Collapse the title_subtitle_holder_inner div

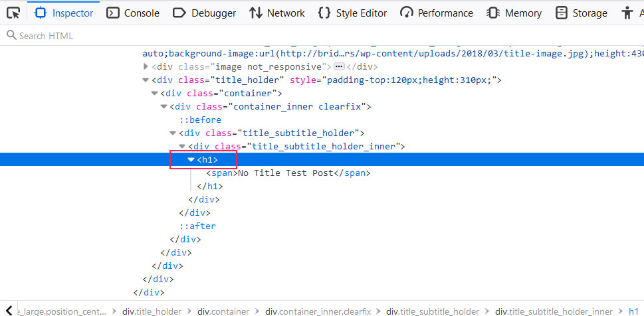(x=182, y=147)
